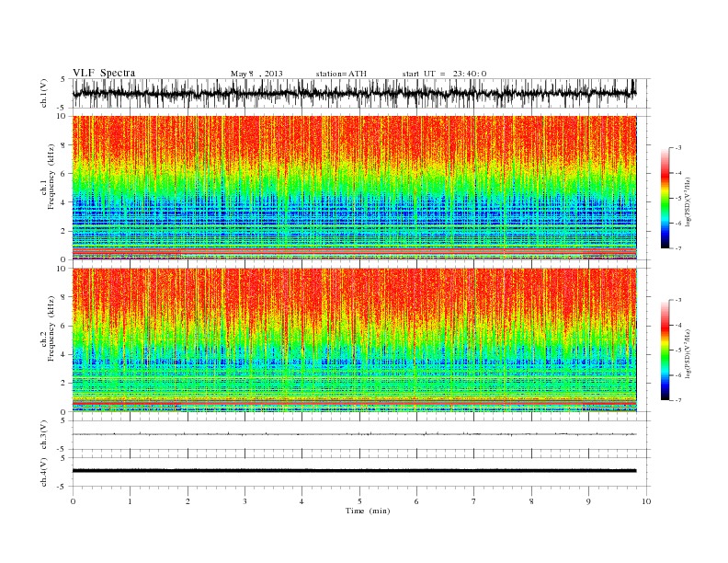Click the ch.1 "Frequency (kHz)" axis label
This screenshot has height=563, width=728.
(51, 177)
